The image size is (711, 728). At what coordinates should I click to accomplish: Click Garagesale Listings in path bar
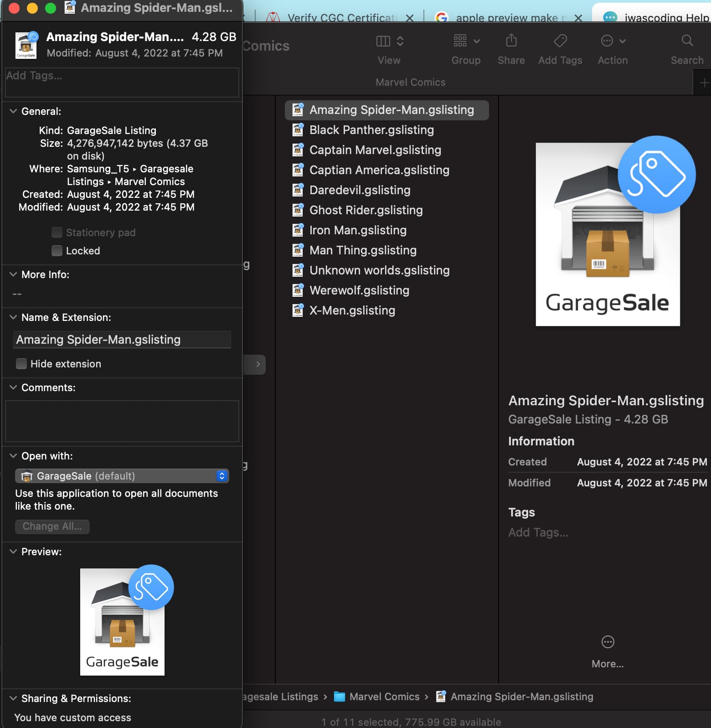[281, 697]
